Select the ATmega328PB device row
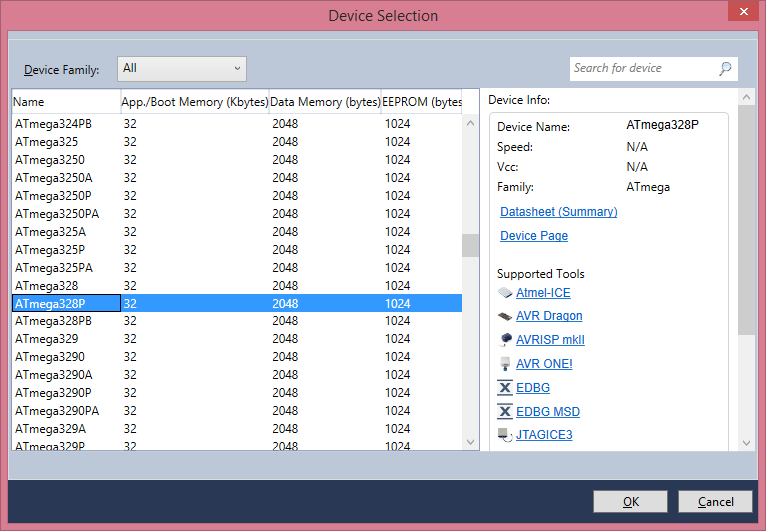This screenshot has height=531, width=766. tap(237, 321)
